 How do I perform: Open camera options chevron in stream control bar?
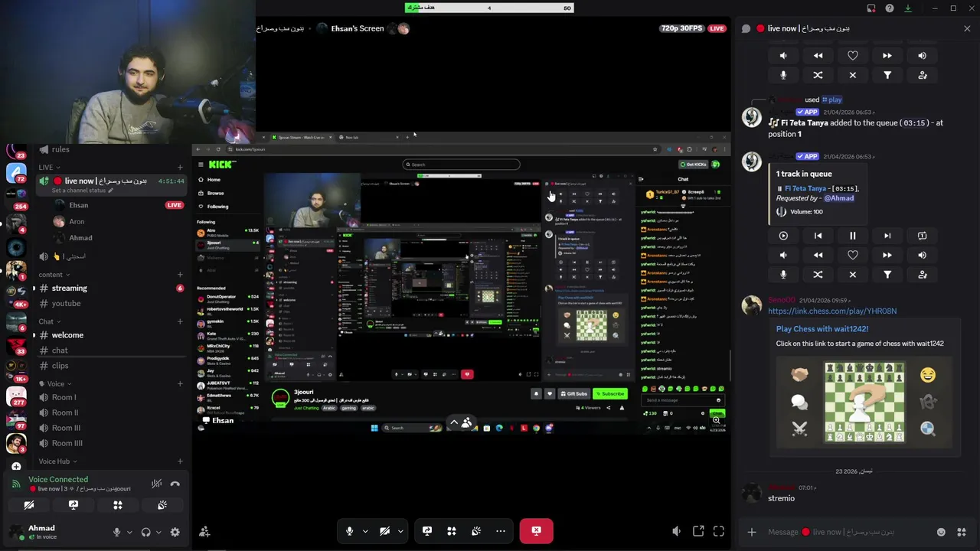coord(400,531)
